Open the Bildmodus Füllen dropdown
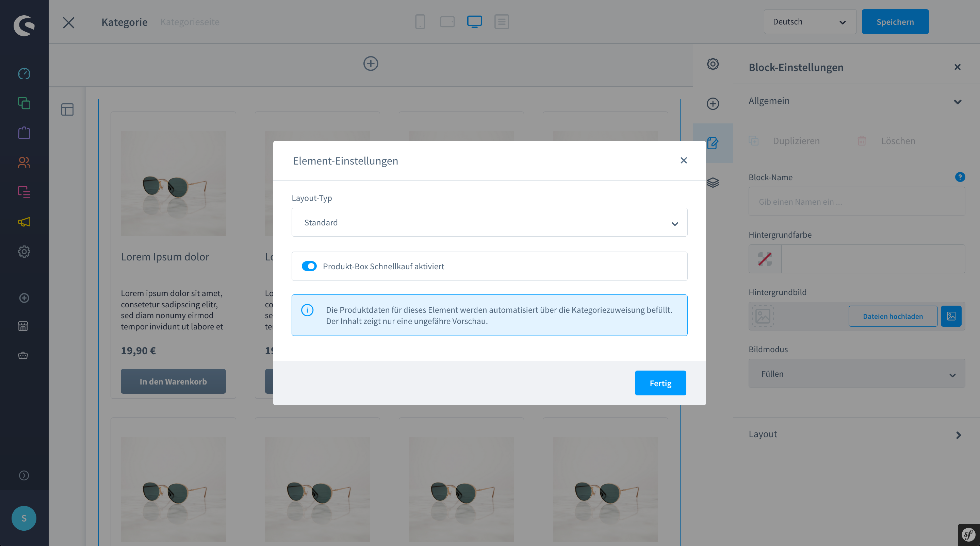This screenshot has height=546, width=980. tap(856, 374)
